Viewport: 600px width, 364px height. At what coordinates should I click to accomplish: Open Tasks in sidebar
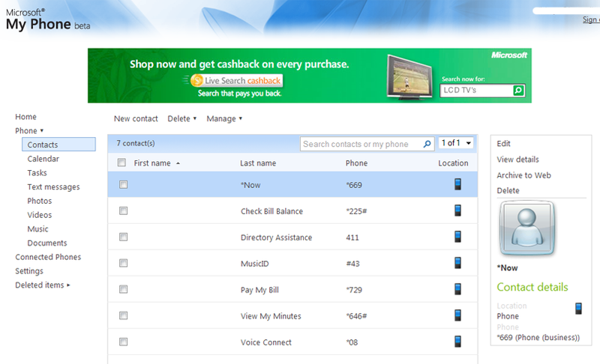(x=37, y=173)
